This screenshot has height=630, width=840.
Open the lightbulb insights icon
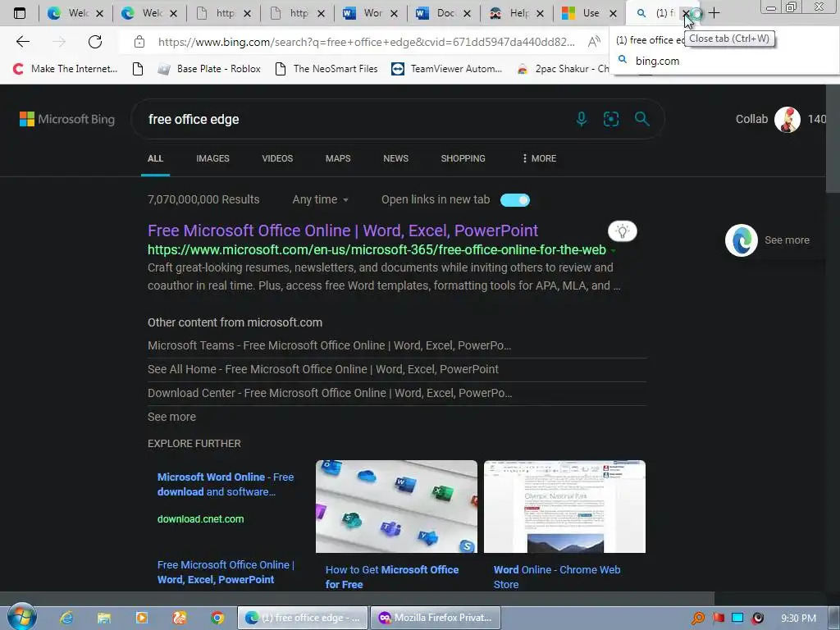pos(622,231)
